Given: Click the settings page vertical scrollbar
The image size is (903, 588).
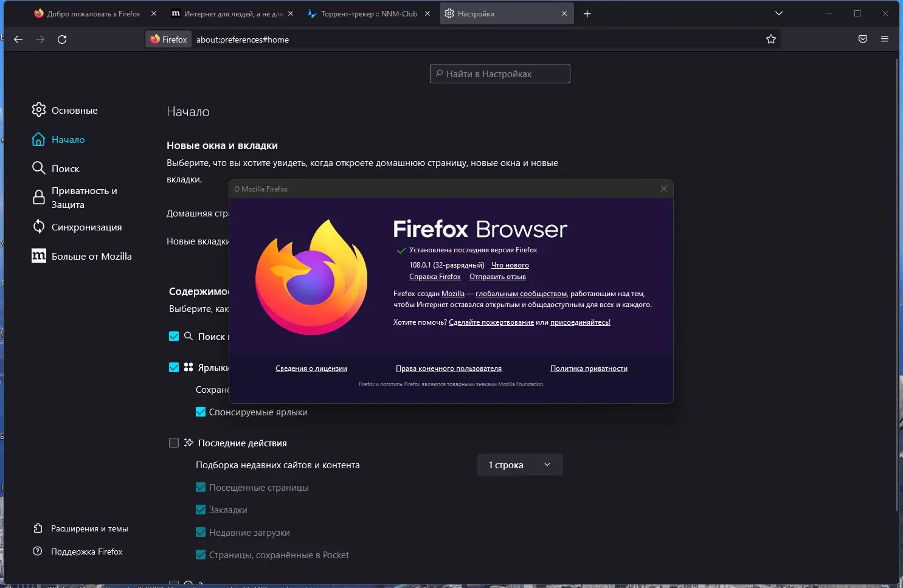Looking at the screenshot, I should 898,286.
